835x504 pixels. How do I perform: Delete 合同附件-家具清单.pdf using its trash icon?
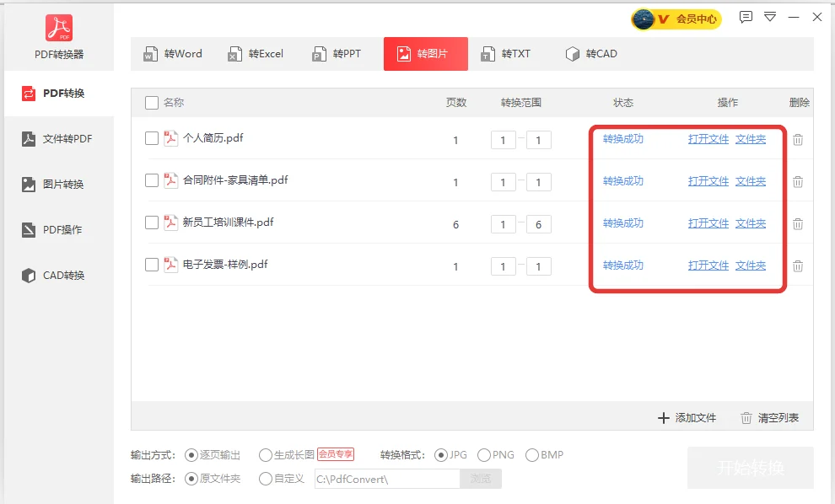click(x=798, y=182)
